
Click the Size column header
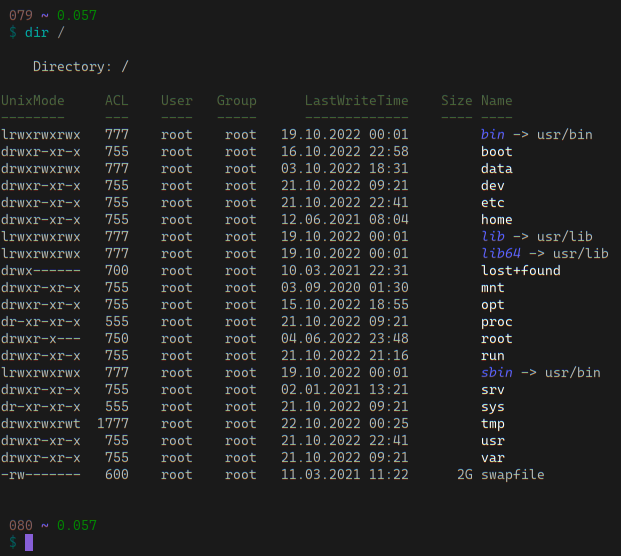457,101
